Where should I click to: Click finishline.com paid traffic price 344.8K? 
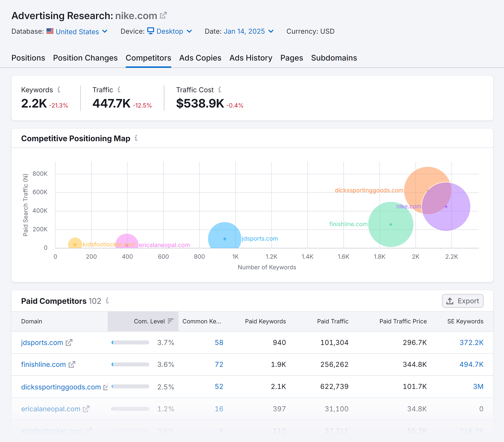[415, 364]
